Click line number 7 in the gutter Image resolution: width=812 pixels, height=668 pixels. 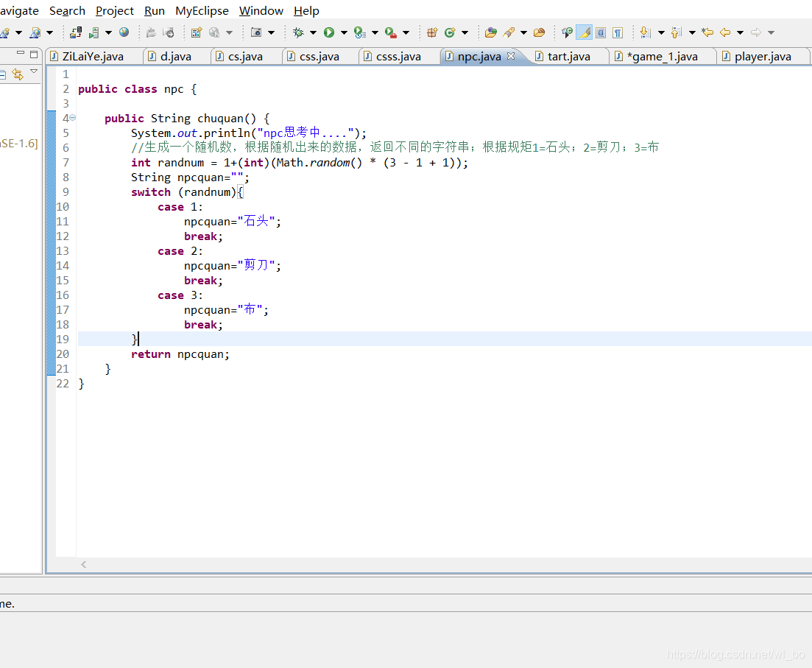tap(66, 163)
